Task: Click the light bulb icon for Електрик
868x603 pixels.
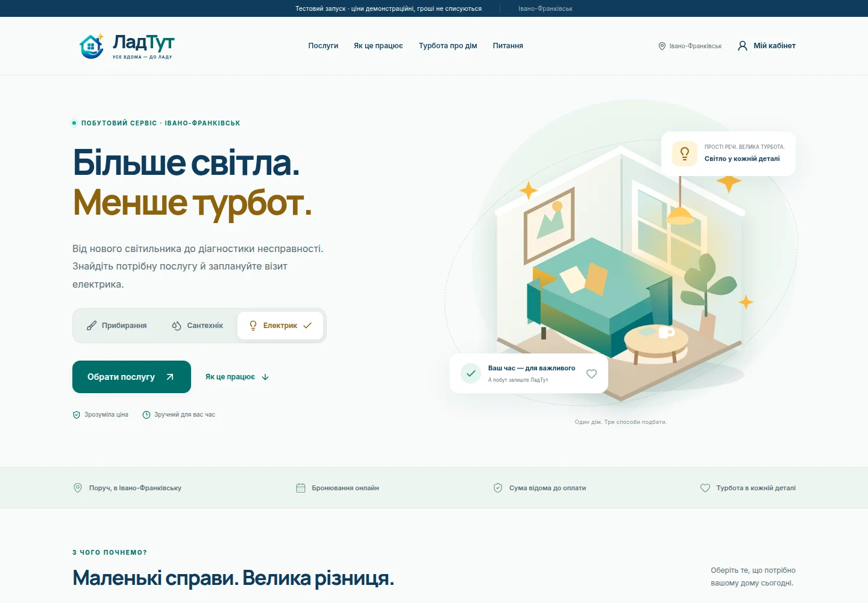Action: tap(253, 326)
